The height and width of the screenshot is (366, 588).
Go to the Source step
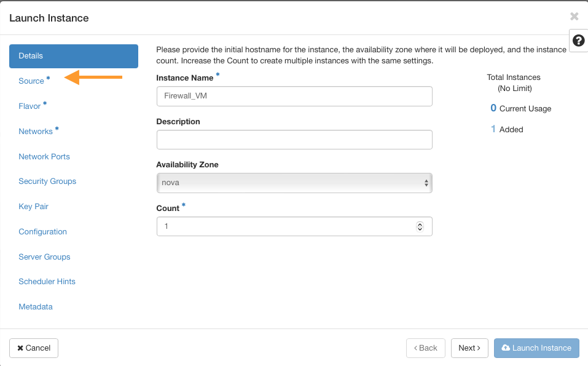click(x=31, y=81)
